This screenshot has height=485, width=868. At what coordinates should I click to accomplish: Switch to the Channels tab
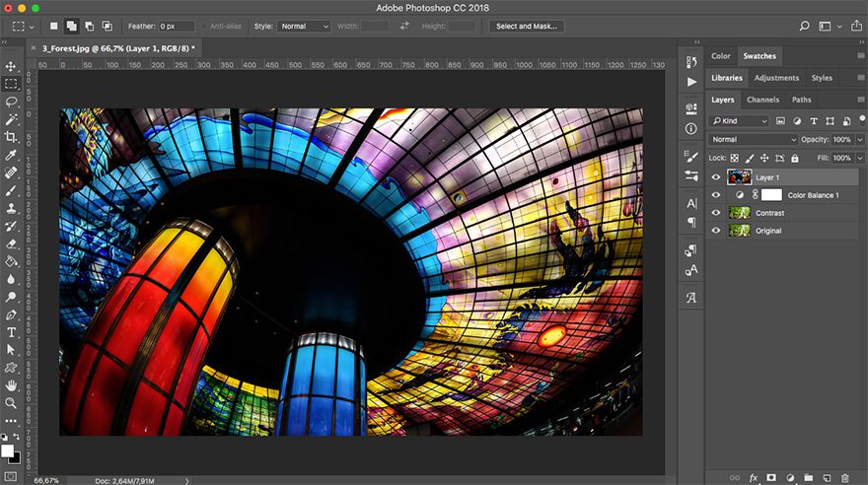(762, 100)
